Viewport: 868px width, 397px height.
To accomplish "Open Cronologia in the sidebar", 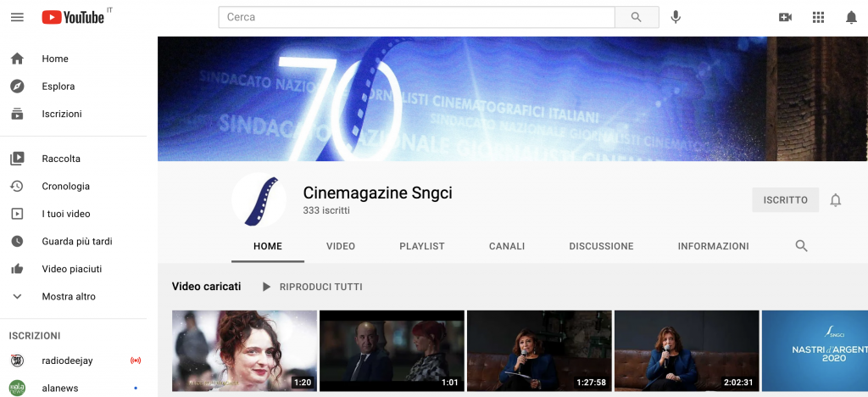I will pos(65,187).
